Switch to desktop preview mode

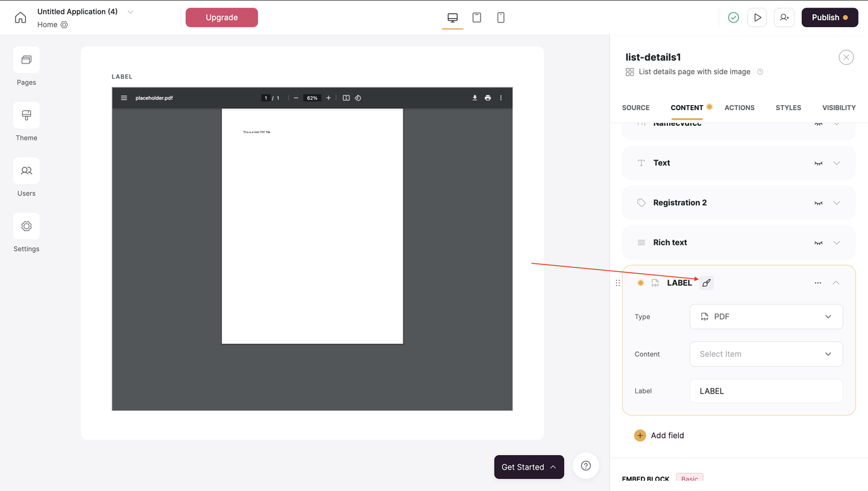[x=452, y=17]
